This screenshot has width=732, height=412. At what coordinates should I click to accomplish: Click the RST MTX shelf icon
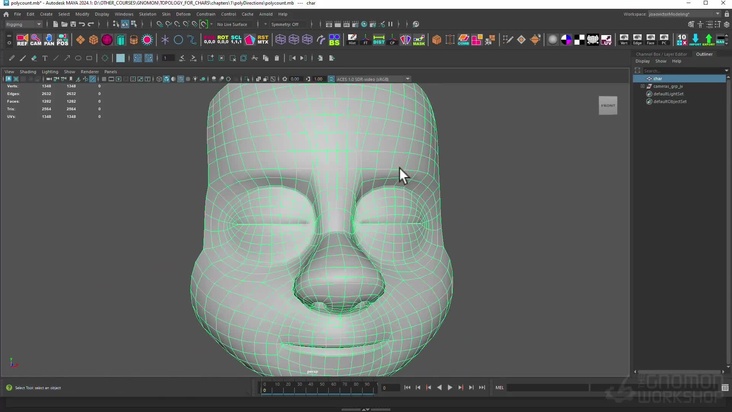[x=263, y=41]
